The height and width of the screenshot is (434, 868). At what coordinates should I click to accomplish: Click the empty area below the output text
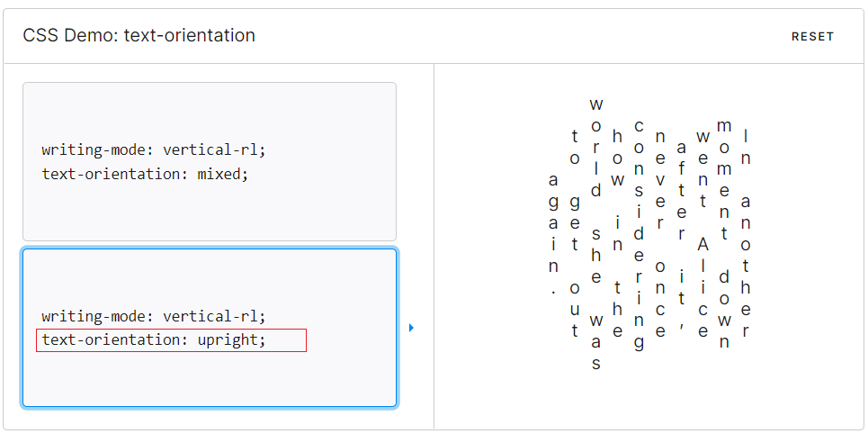(x=649, y=400)
